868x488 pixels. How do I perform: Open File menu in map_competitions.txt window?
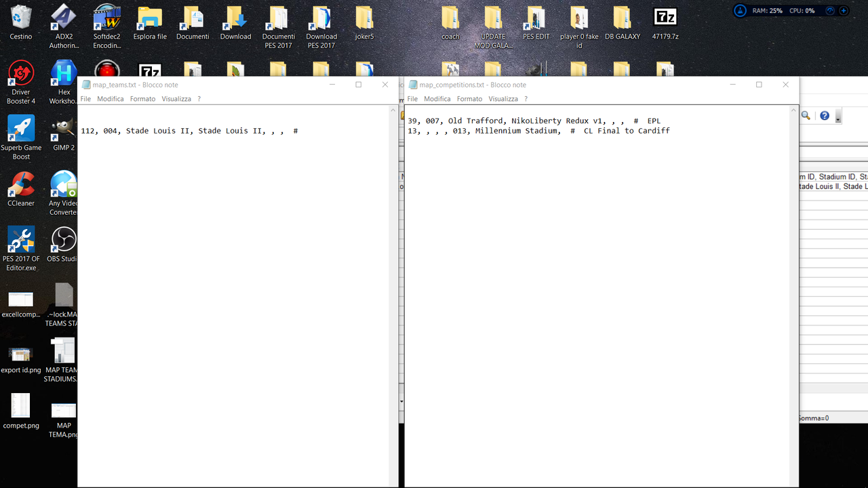click(412, 99)
